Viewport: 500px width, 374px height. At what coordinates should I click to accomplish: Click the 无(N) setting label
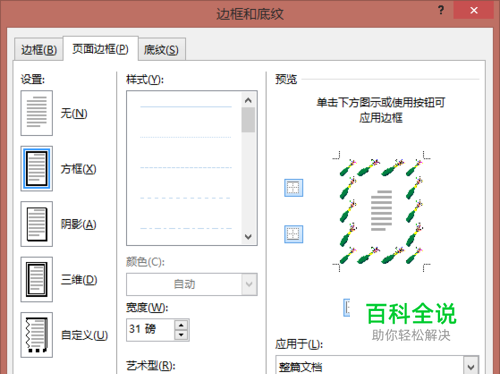[x=74, y=113]
